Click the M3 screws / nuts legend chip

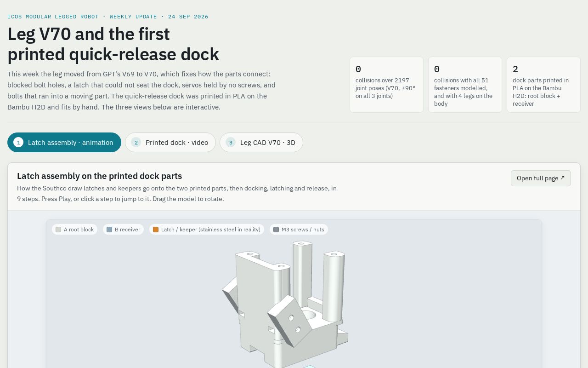[x=299, y=230]
